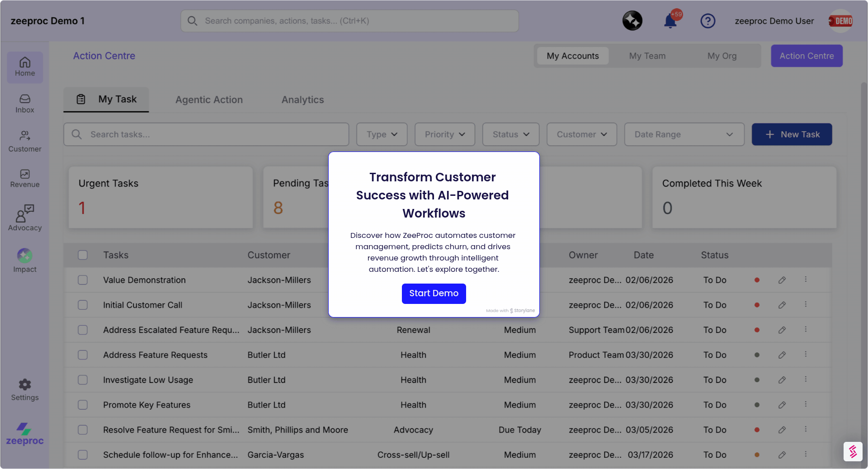Open the Revenue sidebar icon
The image size is (868, 469).
click(x=25, y=179)
